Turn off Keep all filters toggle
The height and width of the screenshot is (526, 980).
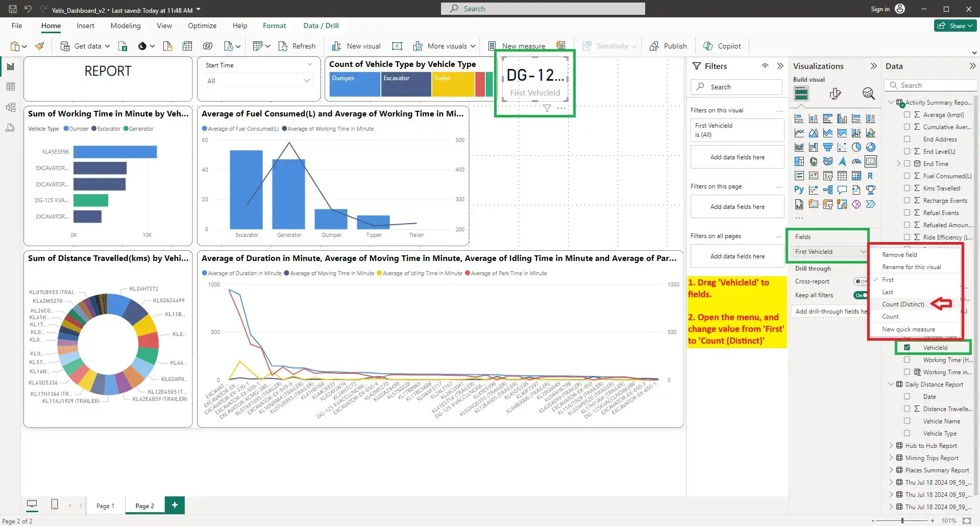tap(860, 295)
